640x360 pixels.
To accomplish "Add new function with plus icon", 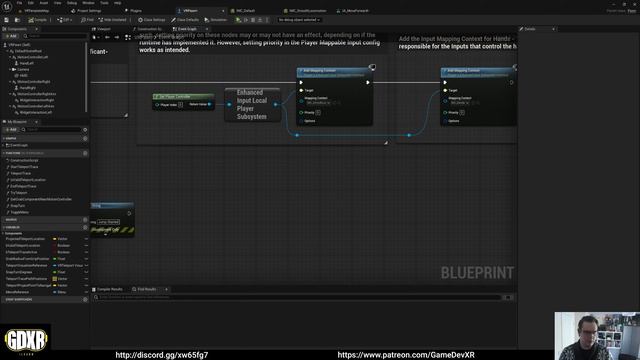I will coord(85,153).
